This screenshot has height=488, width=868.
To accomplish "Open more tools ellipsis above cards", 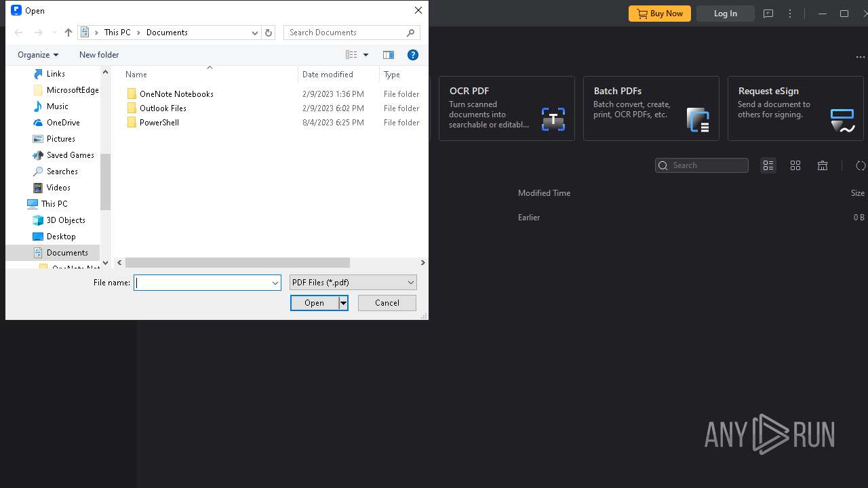I will tap(861, 58).
